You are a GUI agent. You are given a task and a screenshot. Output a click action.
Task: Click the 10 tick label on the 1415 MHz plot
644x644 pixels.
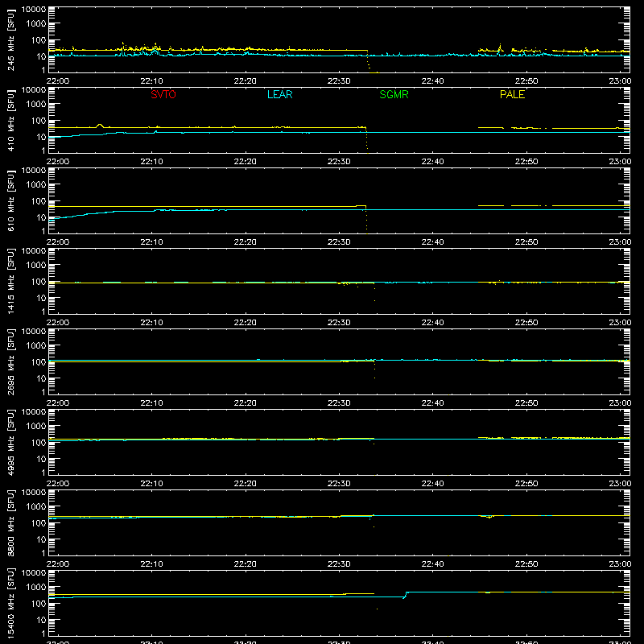pos(41,298)
